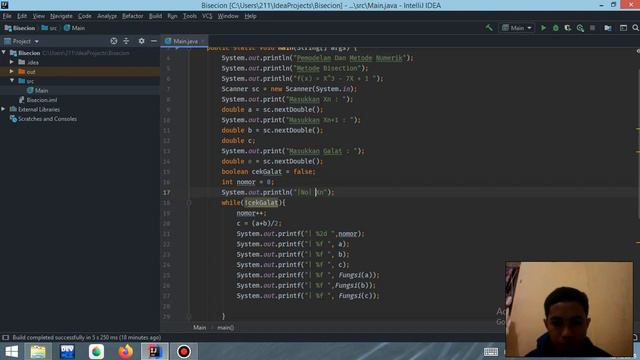Open Search Everywhere magnifier icon
This screenshot has width=640, height=360.
pos(636,28)
